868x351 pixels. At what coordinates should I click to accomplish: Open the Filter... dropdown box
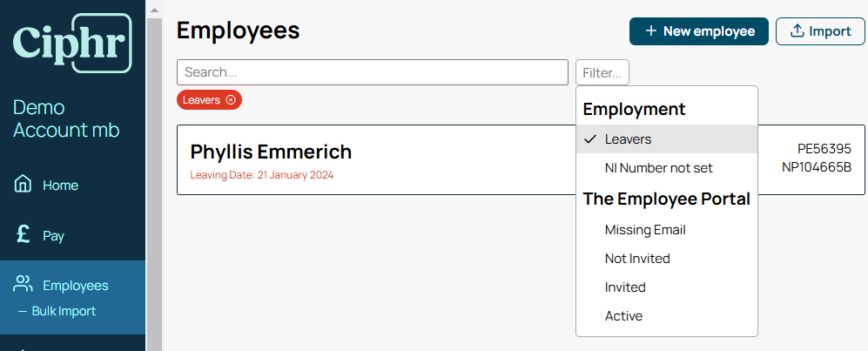(602, 72)
